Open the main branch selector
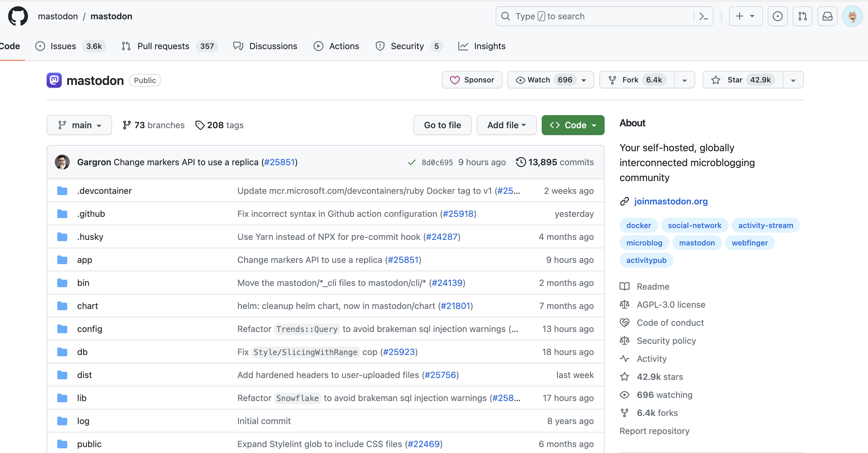The width and height of the screenshot is (868, 453). point(79,125)
